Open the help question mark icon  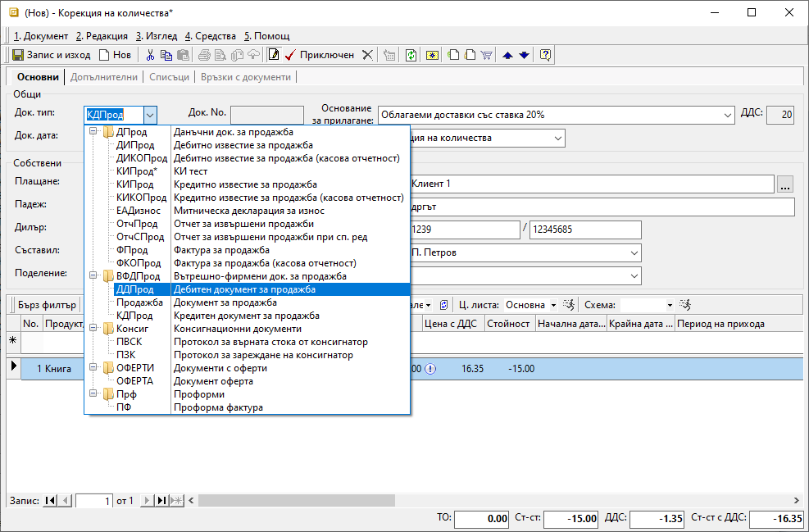[x=545, y=55]
